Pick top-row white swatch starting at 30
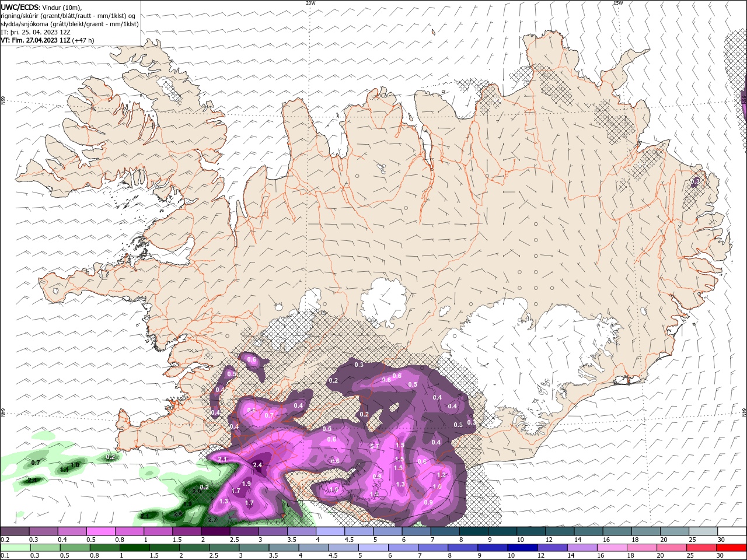The width and height of the screenshot is (747, 560). 732,531
